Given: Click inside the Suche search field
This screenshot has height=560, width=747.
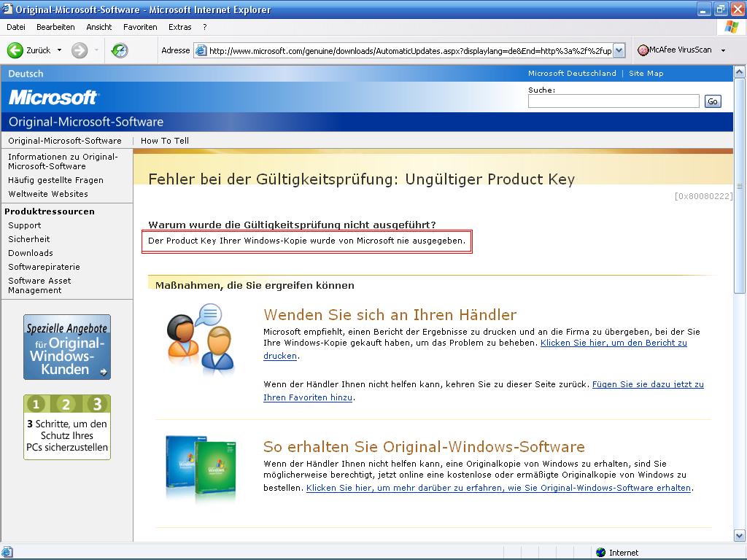Looking at the screenshot, I should (x=614, y=101).
